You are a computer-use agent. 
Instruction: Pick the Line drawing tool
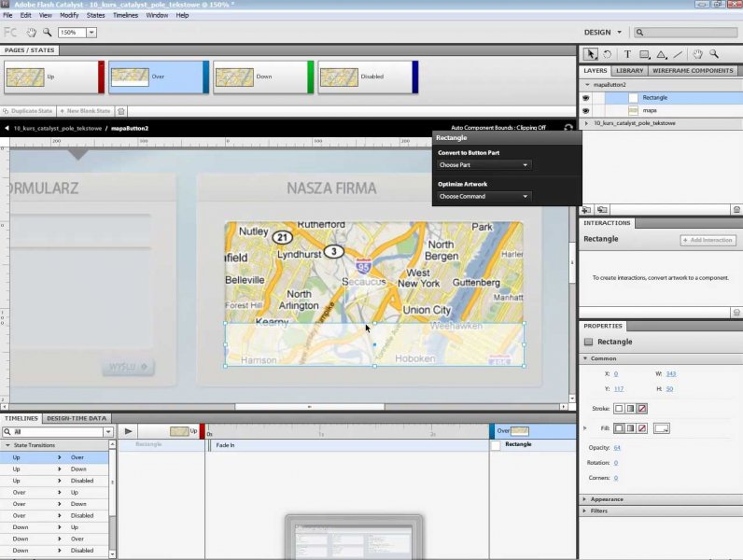coord(678,55)
